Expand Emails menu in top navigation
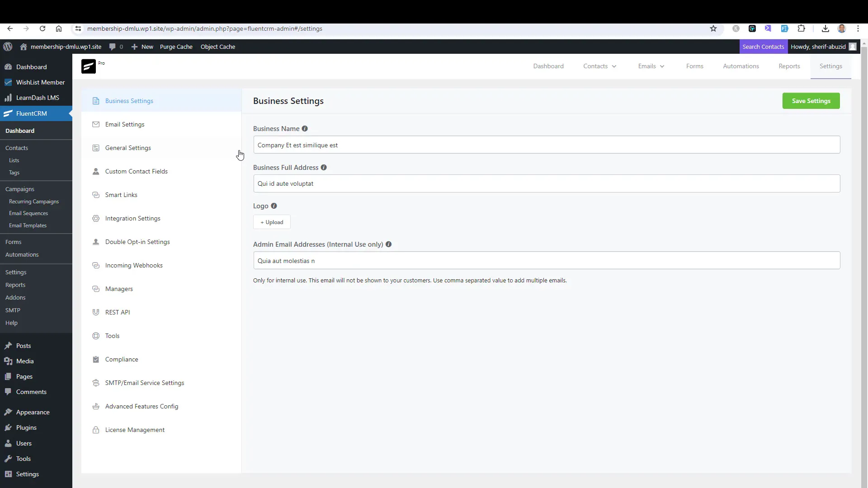The width and height of the screenshot is (868, 488). 651,66
